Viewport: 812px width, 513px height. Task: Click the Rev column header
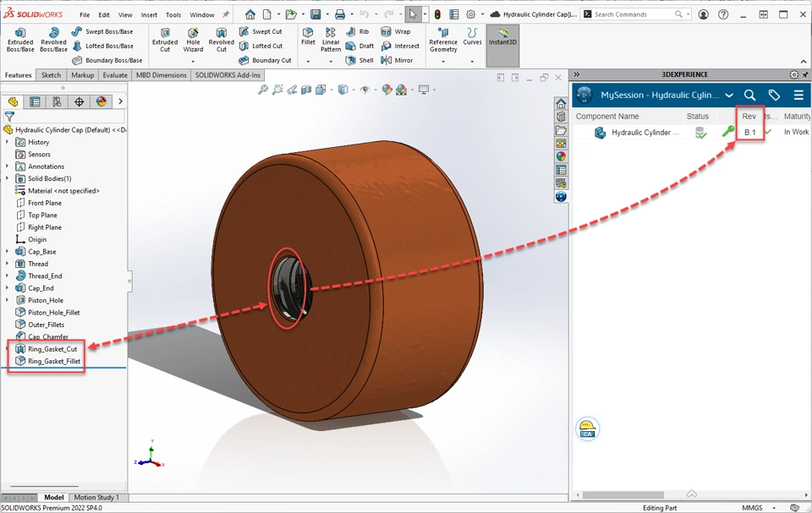point(749,117)
